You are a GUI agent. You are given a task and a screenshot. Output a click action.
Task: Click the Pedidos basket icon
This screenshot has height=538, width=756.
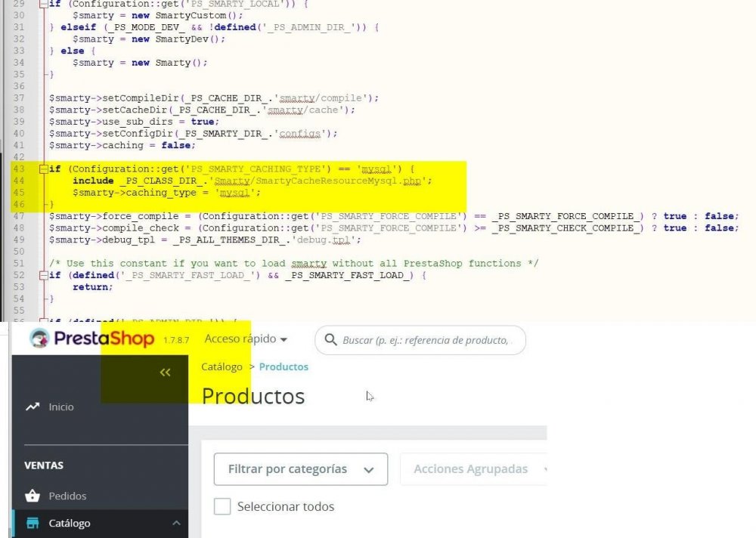point(33,496)
